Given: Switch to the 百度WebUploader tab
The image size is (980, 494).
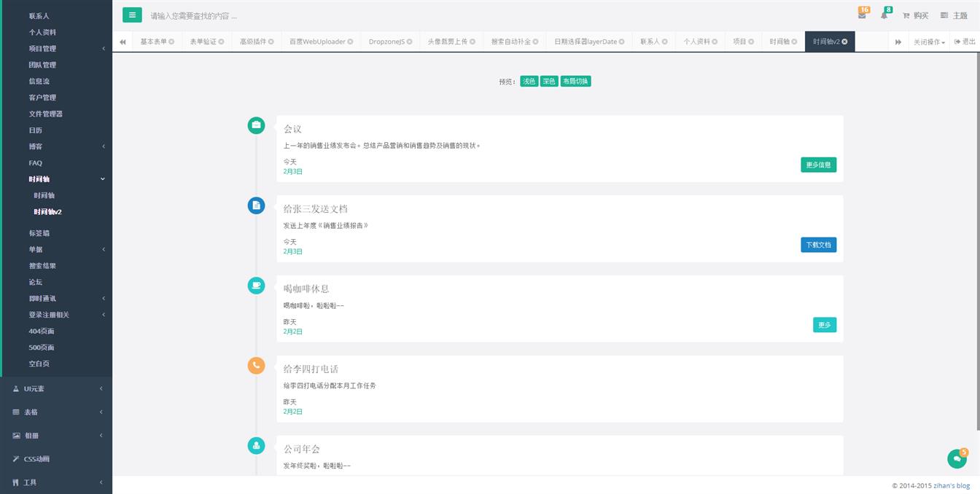Looking at the screenshot, I should click(x=316, y=42).
